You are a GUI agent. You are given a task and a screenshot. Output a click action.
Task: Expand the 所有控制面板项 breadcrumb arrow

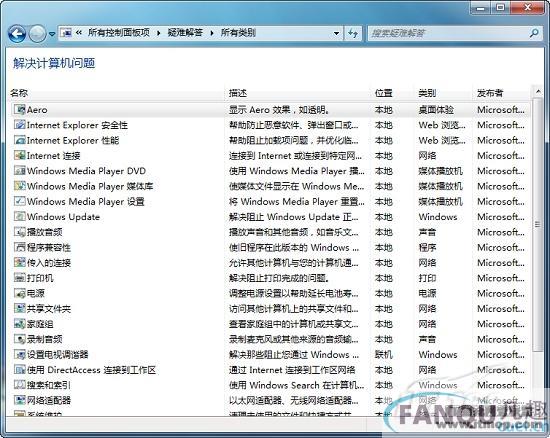tap(159, 33)
